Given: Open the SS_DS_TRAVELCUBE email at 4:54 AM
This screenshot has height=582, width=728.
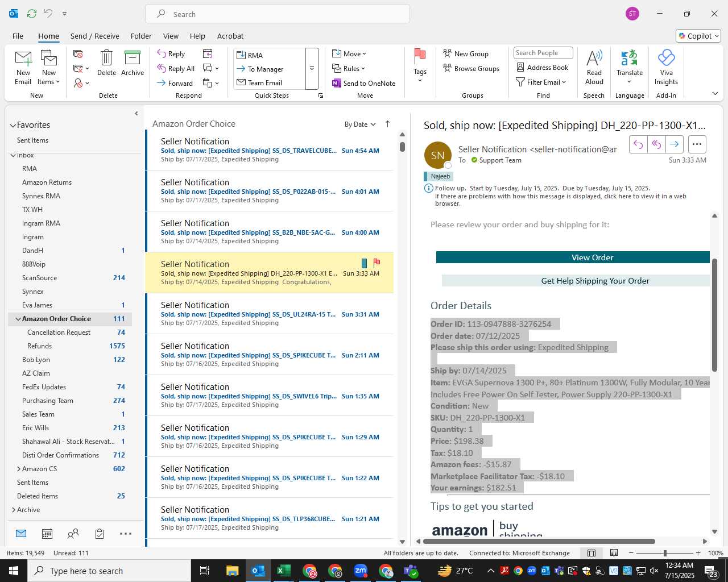Looking at the screenshot, I should click(x=270, y=150).
